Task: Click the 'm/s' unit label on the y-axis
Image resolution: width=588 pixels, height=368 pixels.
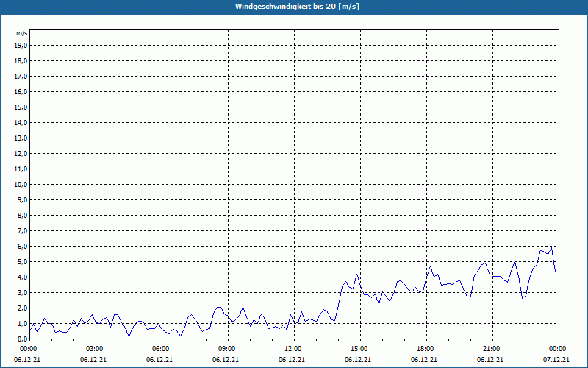Action: [22, 33]
